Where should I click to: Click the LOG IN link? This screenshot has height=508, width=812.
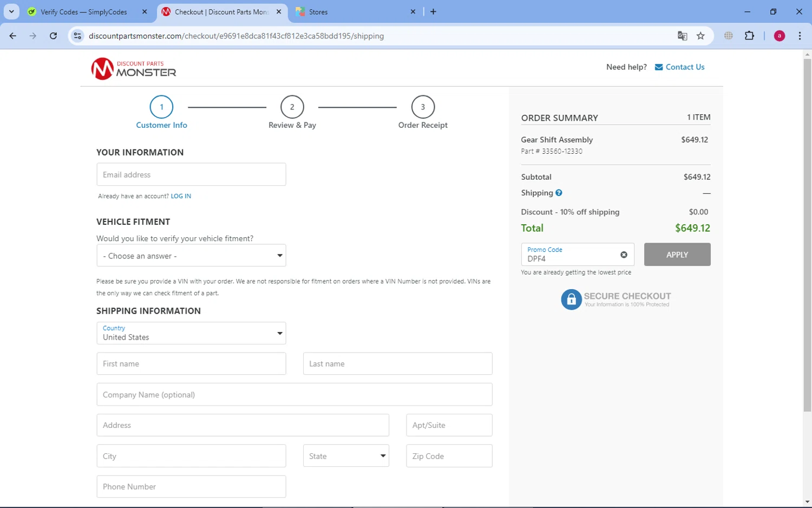tap(181, 196)
